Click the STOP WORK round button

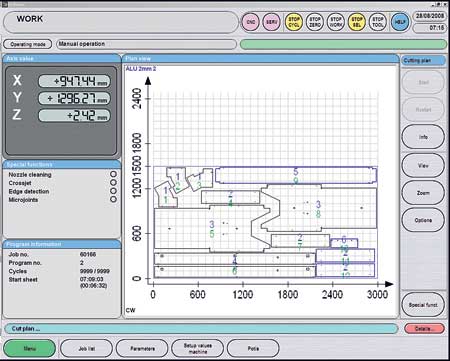click(x=336, y=22)
